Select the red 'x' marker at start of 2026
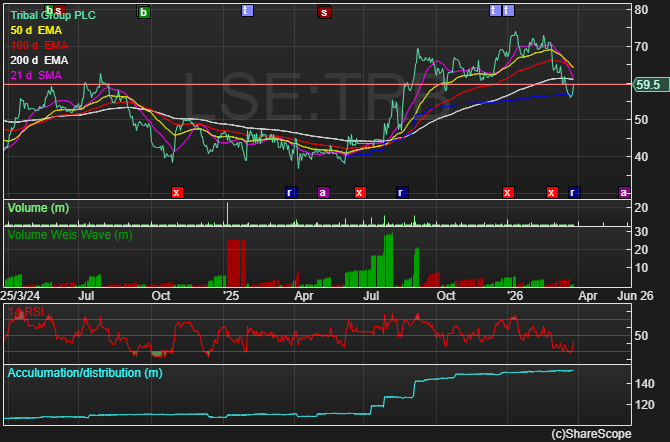 508,192
